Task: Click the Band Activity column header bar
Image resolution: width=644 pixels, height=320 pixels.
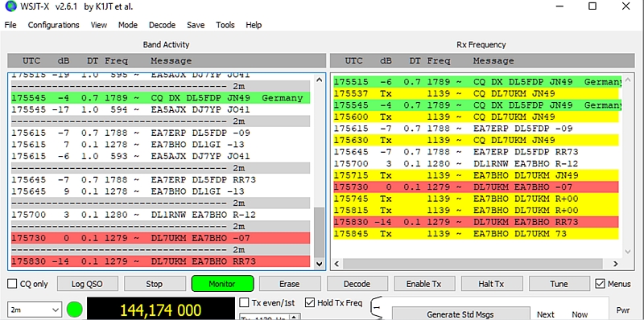Action: [x=167, y=61]
